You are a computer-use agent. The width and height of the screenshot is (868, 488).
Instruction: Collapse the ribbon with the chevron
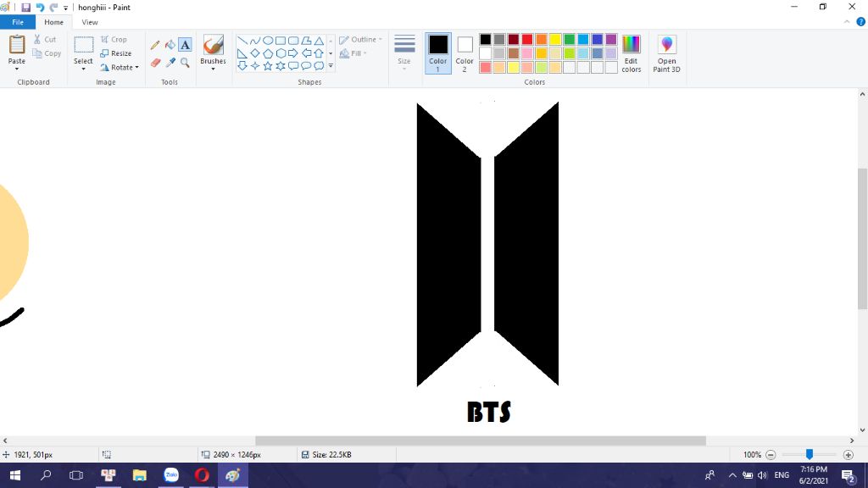pyautogui.click(x=847, y=22)
